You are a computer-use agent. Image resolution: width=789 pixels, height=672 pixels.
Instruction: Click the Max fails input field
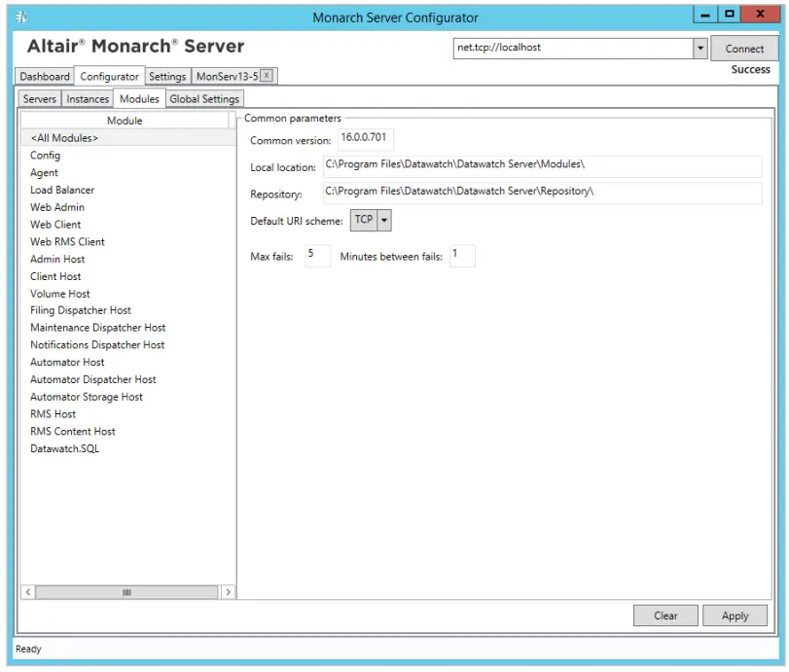pyautogui.click(x=316, y=255)
